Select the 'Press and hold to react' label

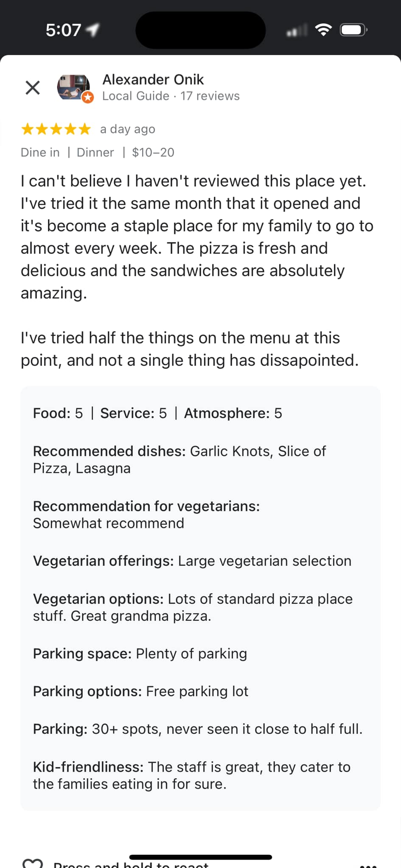(131, 864)
